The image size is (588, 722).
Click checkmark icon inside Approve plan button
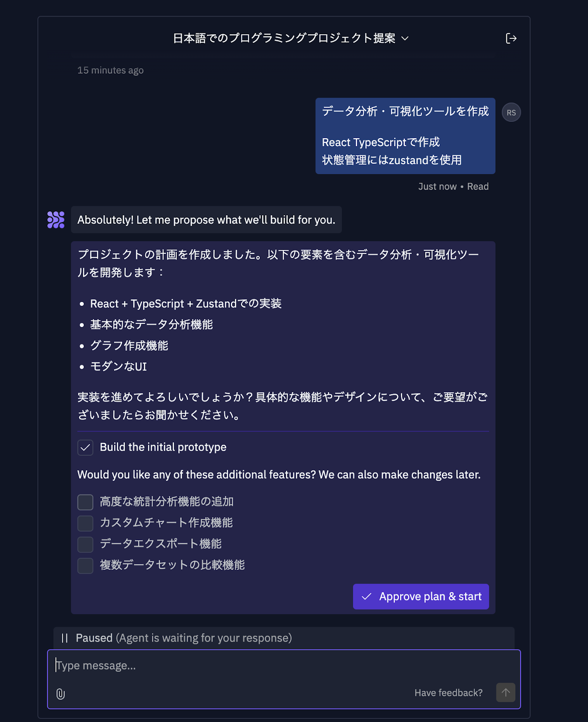coord(367,597)
